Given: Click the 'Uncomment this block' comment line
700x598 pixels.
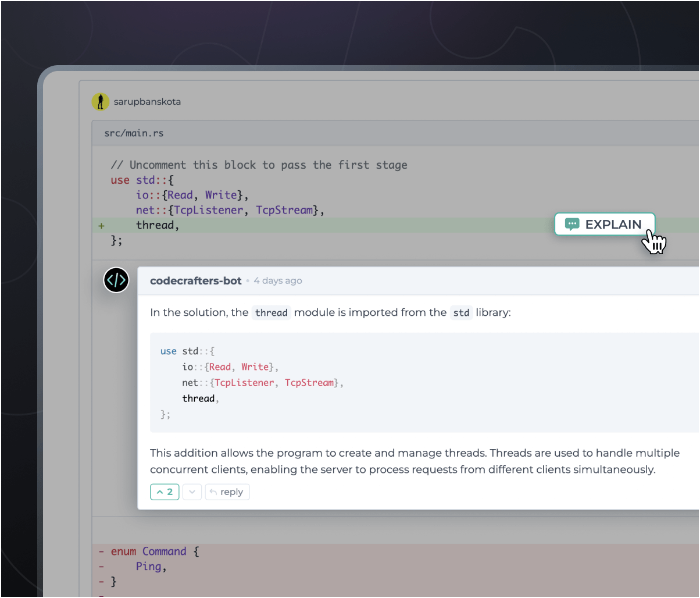Looking at the screenshot, I should [259, 165].
